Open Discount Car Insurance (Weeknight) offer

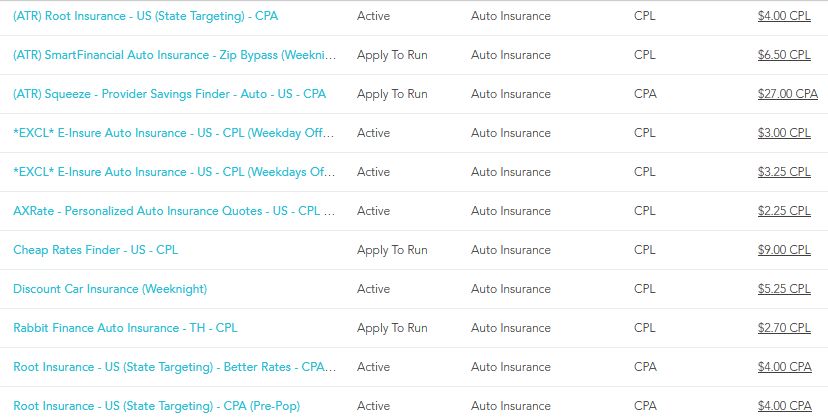pos(110,289)
